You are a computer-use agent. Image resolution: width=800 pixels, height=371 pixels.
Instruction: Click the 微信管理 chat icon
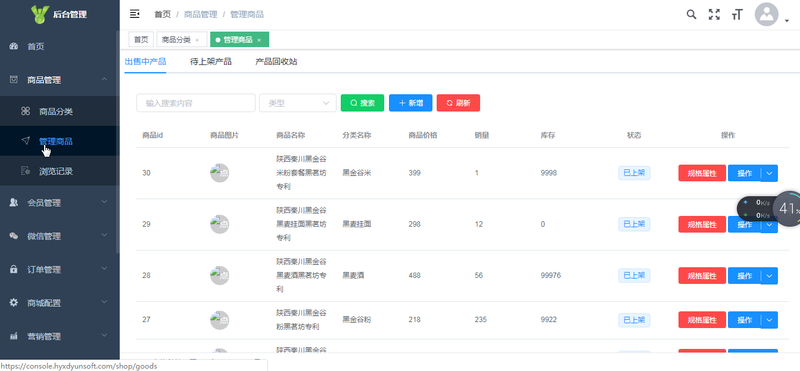(x=14, y=236)
